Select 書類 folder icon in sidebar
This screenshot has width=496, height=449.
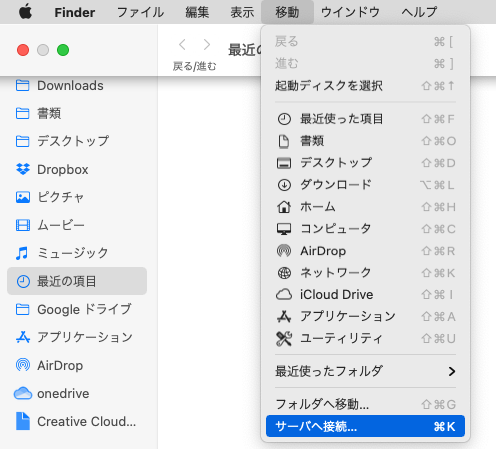(23, 113)
